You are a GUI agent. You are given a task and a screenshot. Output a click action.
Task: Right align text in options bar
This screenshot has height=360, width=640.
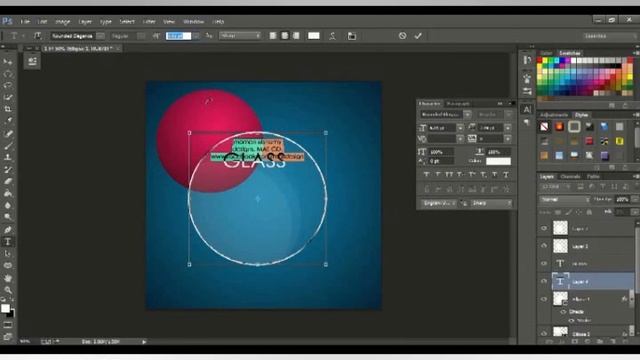296,36
